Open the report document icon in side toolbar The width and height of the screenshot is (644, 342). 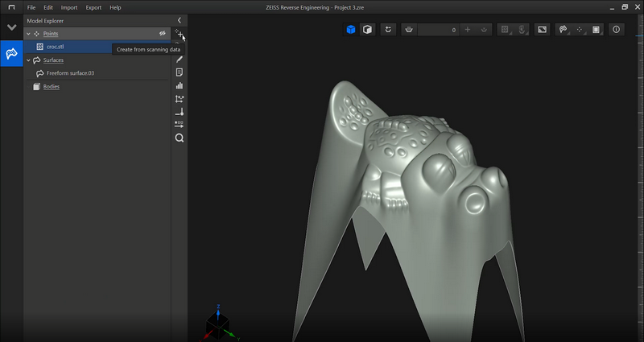[x=180, y=72]
